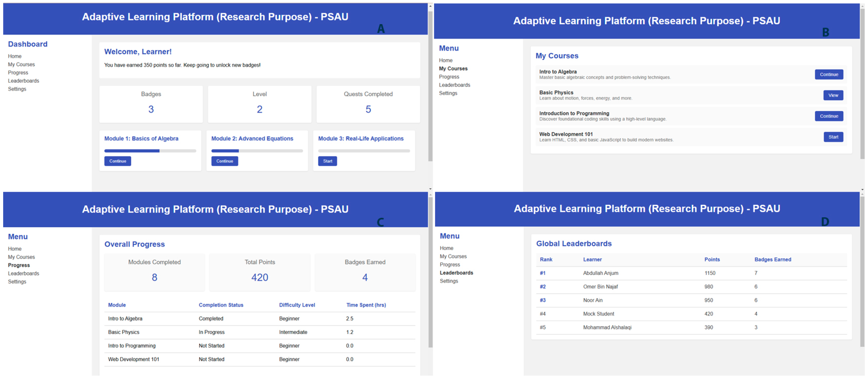
Task: Select bold Progress item in panel C menu
Action: pos(19,265)
